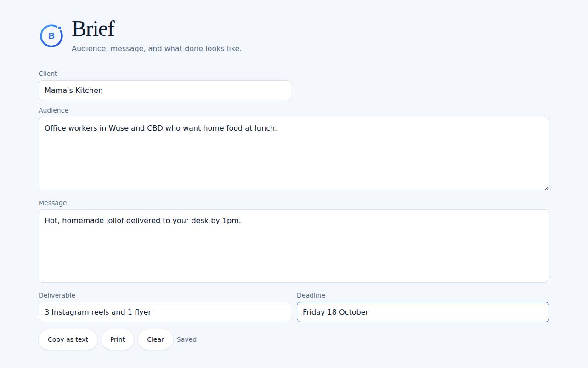Click the Copy as text button
This screenshot has width=588, height=368.
pyautogui.click(x=68, y=339)
